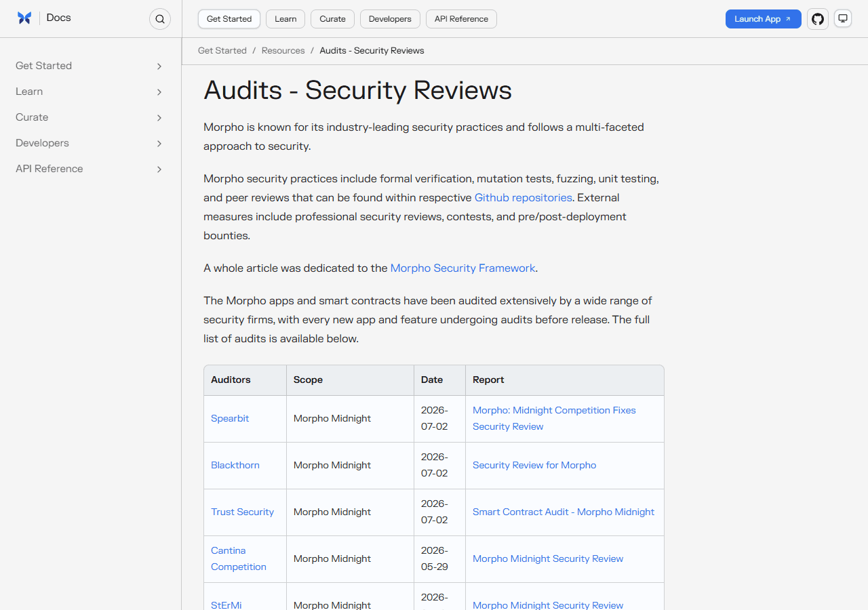The height and width of the screenshot is (610, 868).
Task: Switch to the Curate top tab
Action: (332, 19)
